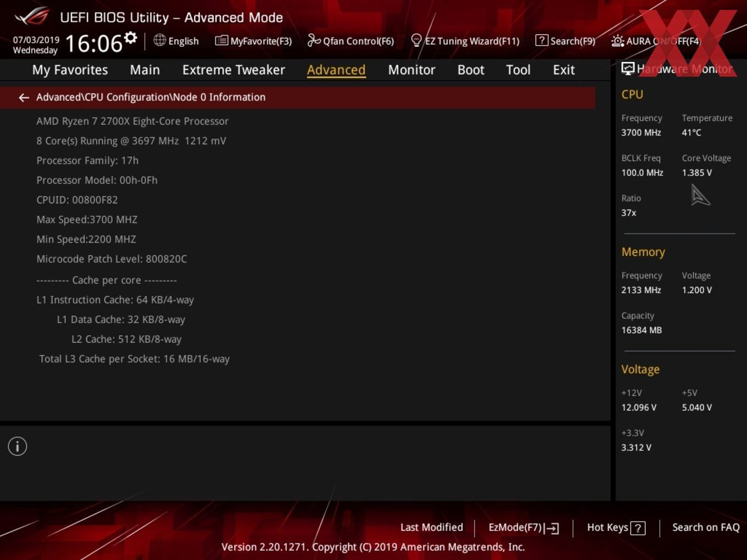Image resolution: width=747 pixels, height=560 pixels.
Task: Select Microcode Patch Level line
Action: tap(112, 259)
